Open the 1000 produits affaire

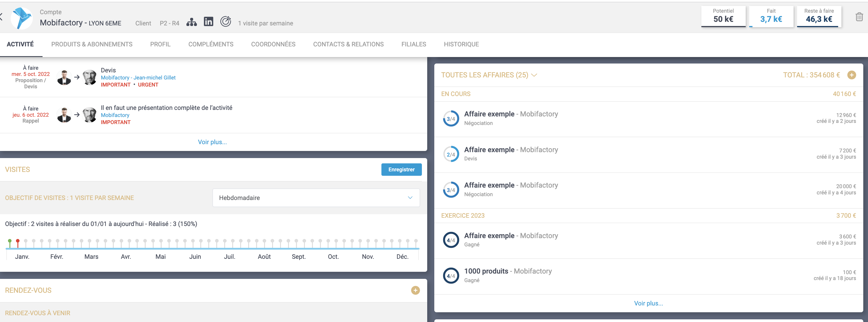(486, 271)
